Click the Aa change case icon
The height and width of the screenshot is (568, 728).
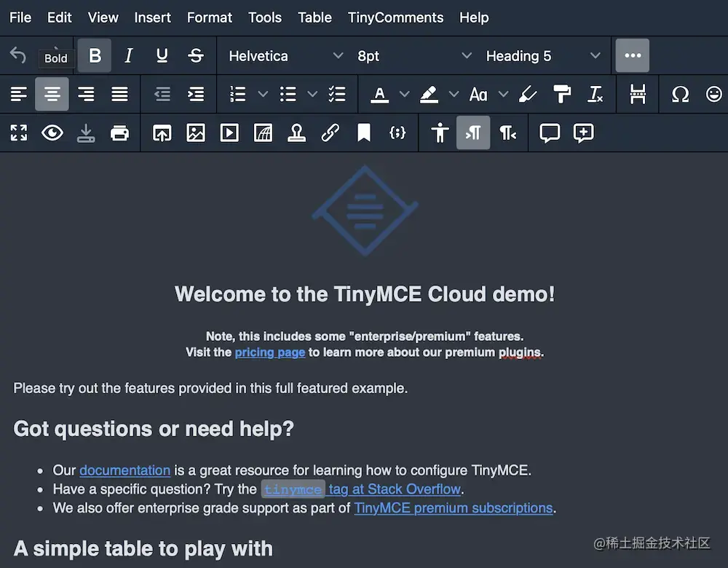(478, 94)
